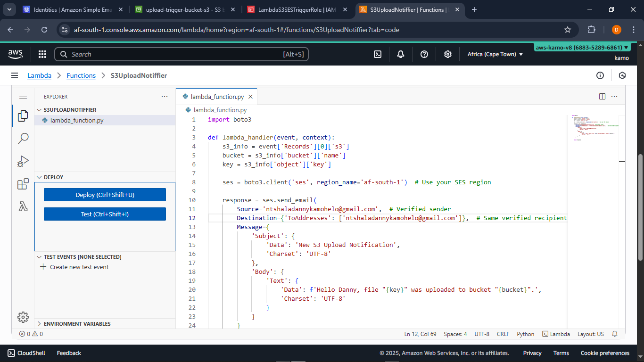Image resolution: width=644 pixels, height=362 pixels.
Task: Open the AWS services grid menu
Action: click(42, 54)
